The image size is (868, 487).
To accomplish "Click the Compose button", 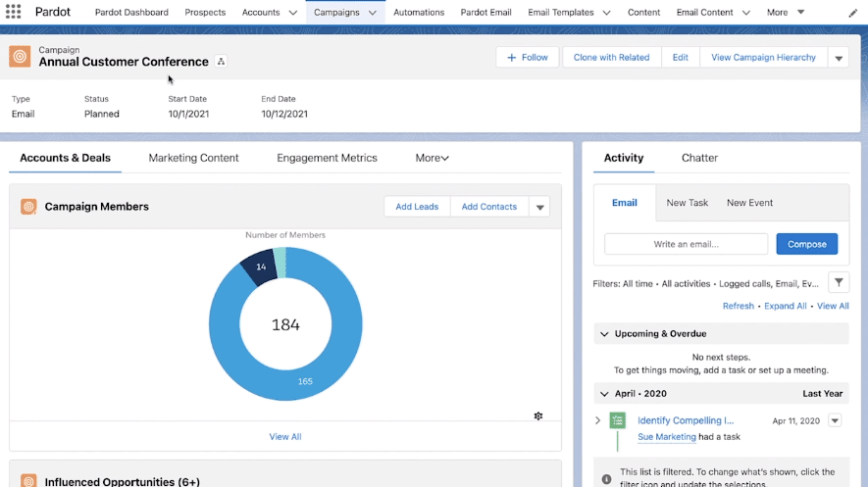I will tap(806, 244).
